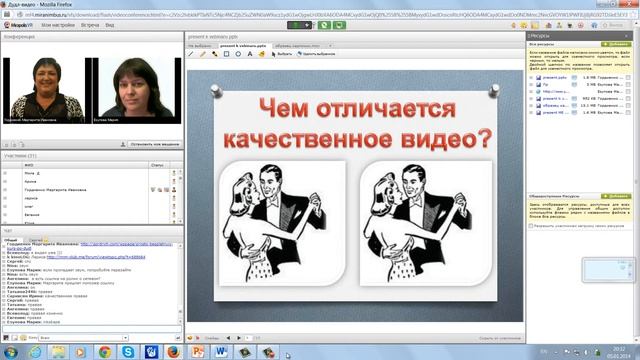Select the rectangle shape tool
The height and width of the screenshot is (360, 640).
pos(226,54)
